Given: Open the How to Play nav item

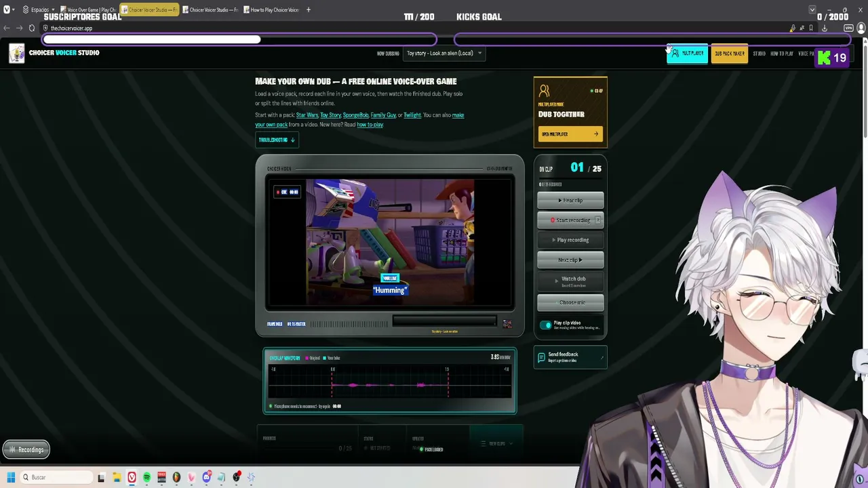Looking at the screenshot, I should click(782, 54).
